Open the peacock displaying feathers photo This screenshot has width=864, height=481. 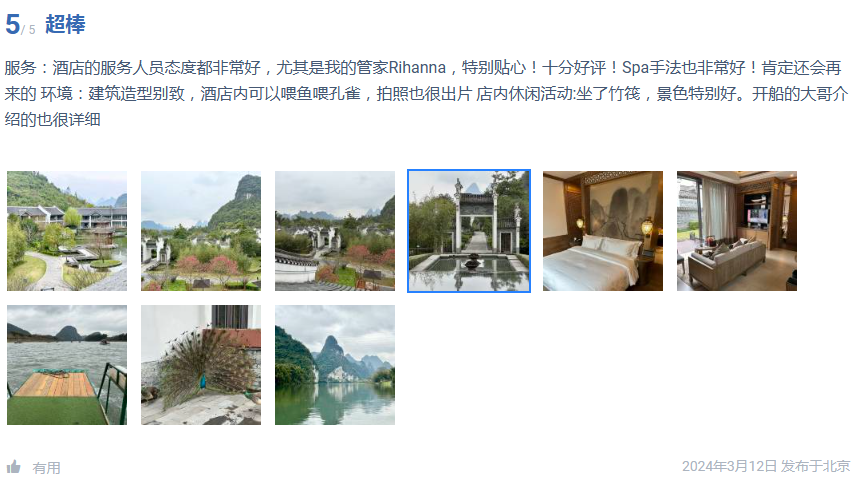coord(201,365)
